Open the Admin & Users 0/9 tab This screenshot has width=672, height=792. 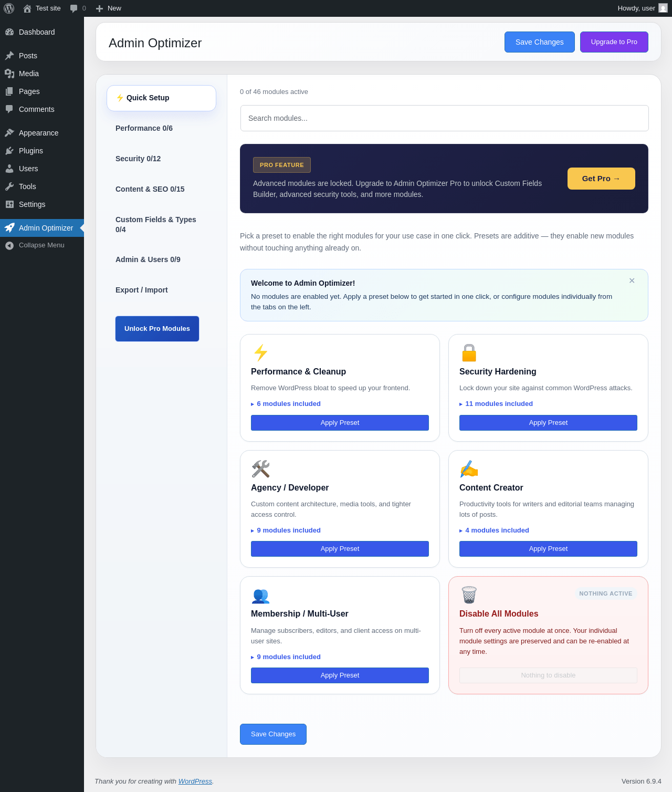pyautogui.click(x=161, y=259)
